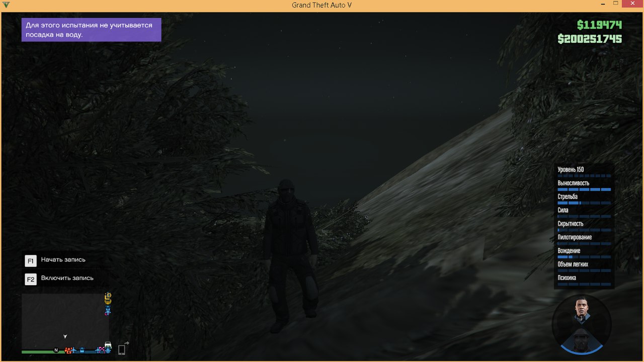The width and height of the screenshot is (644, 362).
Task: Click the 'Grand Theft Auto V' window title
Action: tap(321, 5)
